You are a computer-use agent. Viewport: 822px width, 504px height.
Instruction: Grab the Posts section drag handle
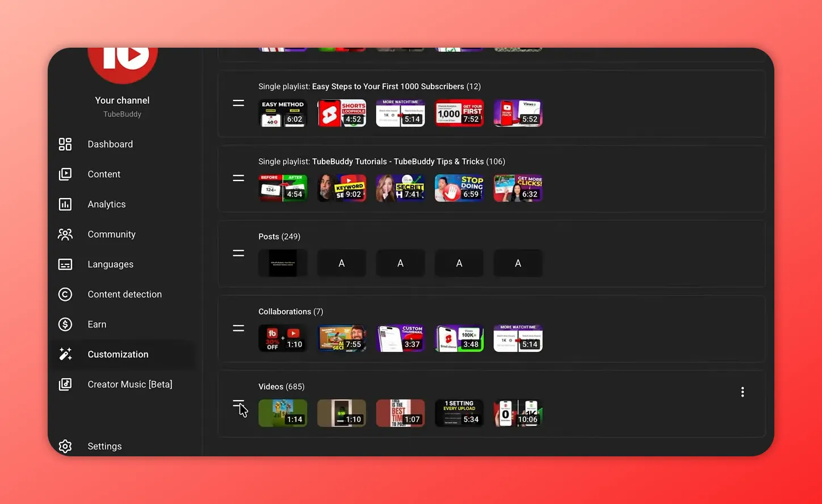(x=238, y=253)
